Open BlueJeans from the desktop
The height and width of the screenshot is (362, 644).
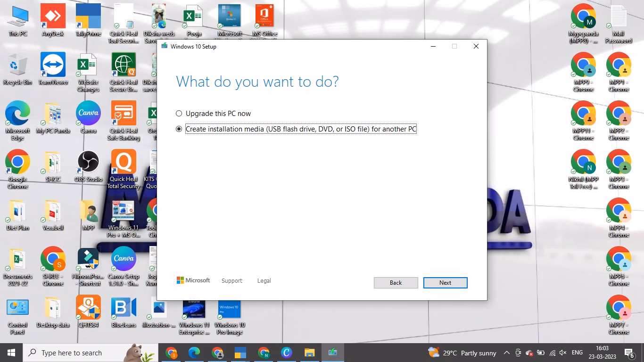[x=124, y=309]
